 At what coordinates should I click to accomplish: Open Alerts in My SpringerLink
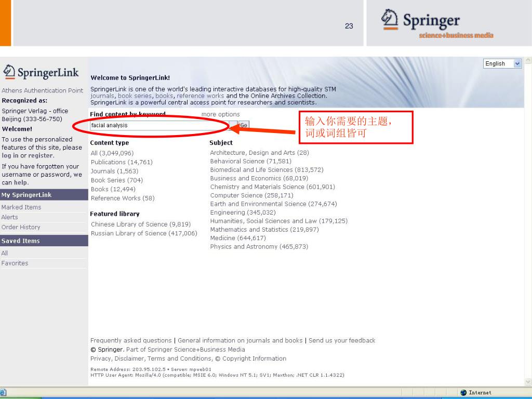(9, 217)
